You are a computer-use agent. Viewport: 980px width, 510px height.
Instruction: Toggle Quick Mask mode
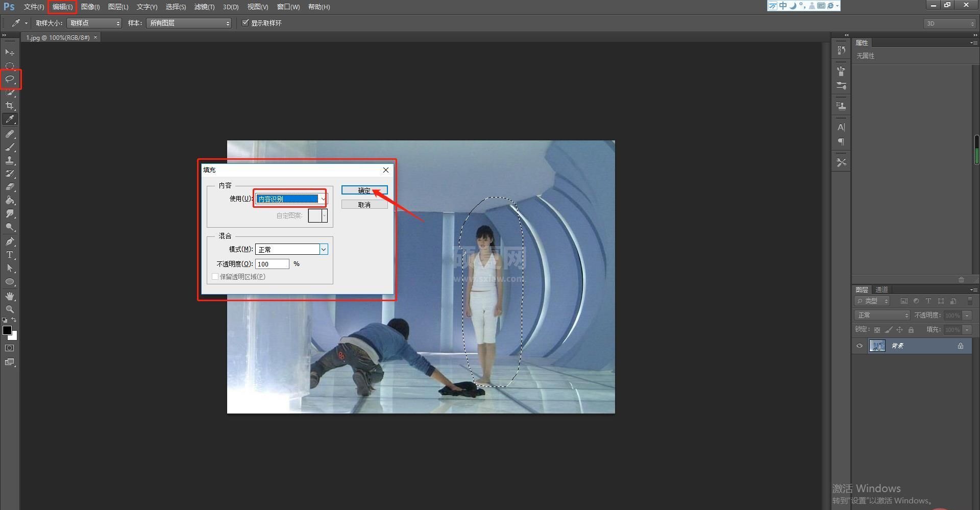10,348
